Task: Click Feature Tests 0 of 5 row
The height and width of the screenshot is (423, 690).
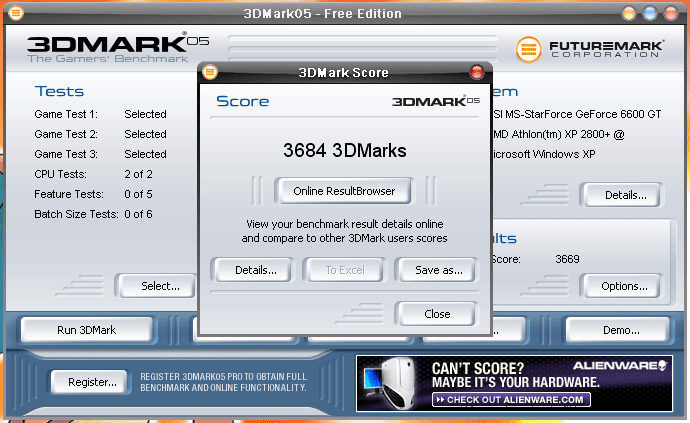Action: [93, 194]
